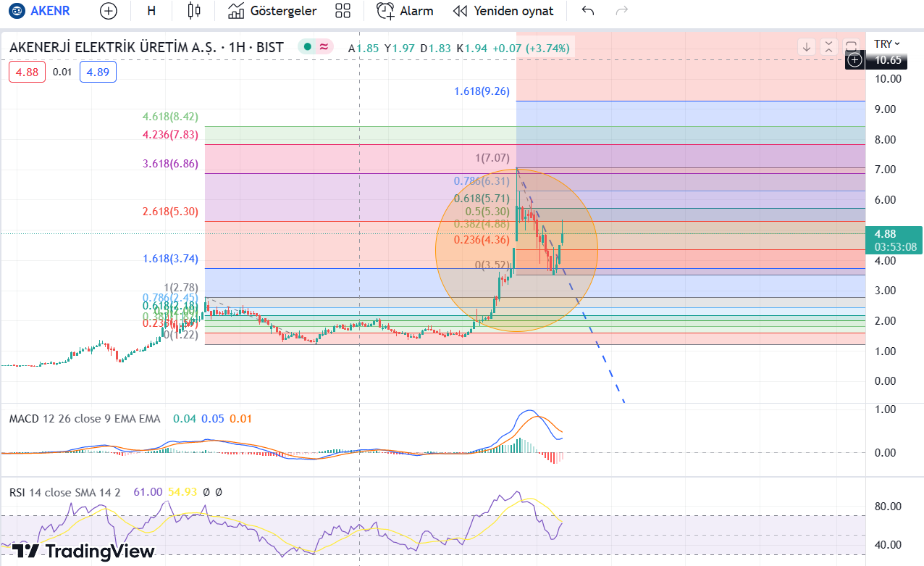Click the maximize pane square icon
This screenshot has width=924, height=566.
coord(852,47)
